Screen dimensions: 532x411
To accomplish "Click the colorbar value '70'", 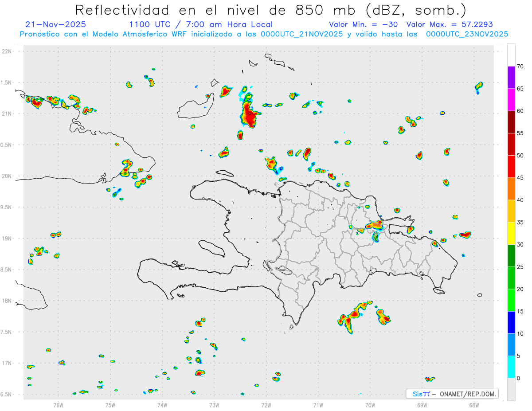I will [520, 67].
